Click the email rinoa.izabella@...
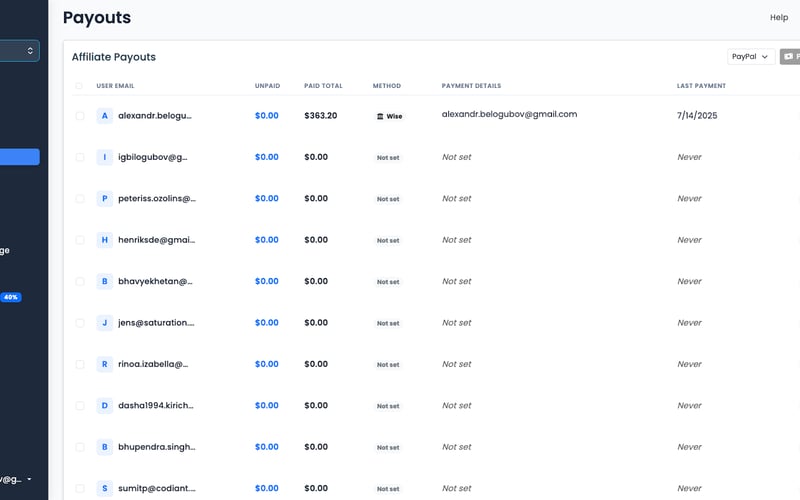This screenshot has width=800, height=500. [153, 364]
